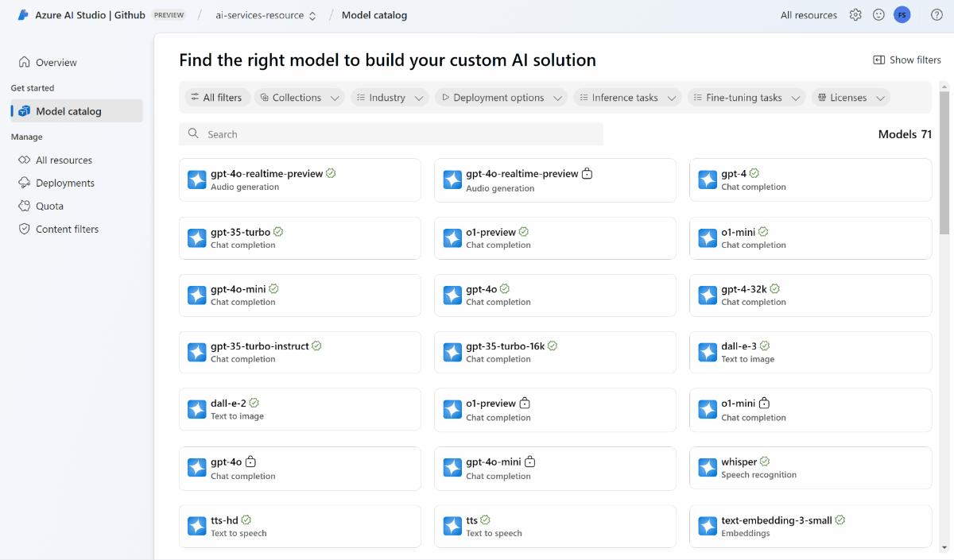Click the dall-e-3 model icon
This screenshot has width=954, height=560.
708,352
